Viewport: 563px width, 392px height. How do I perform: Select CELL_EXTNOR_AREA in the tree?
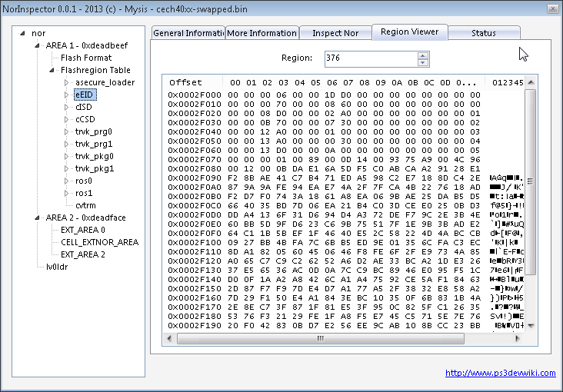click(x=100, y=242)
